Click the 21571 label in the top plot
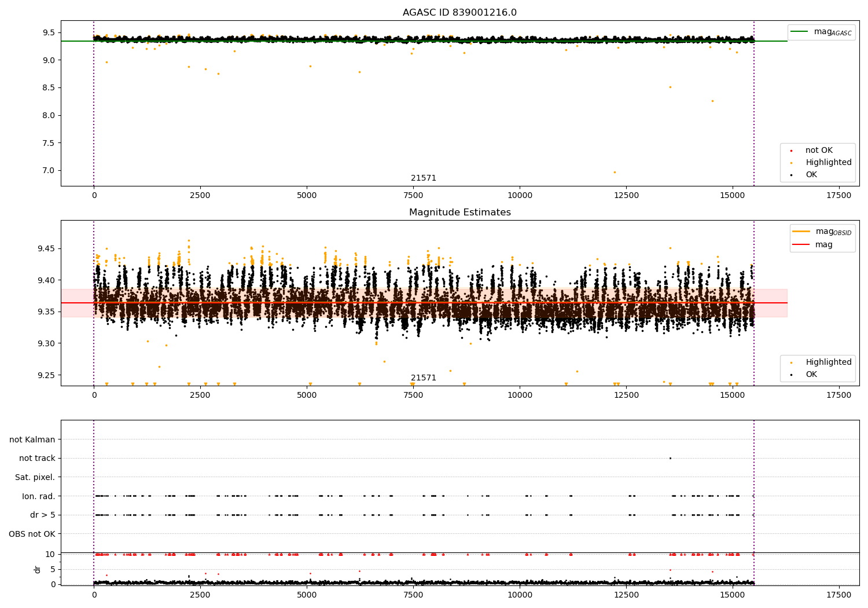The width and height of the screenshot is (868, 608). [424, 178]
